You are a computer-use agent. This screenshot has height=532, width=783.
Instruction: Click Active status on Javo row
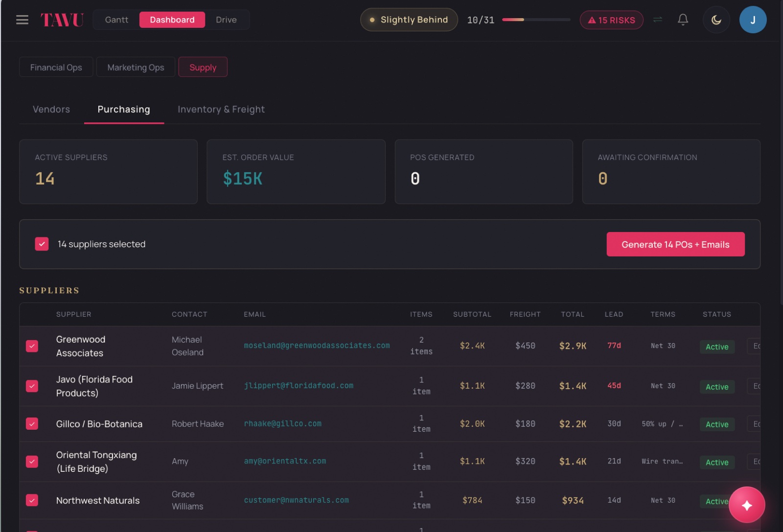point(717,387)
